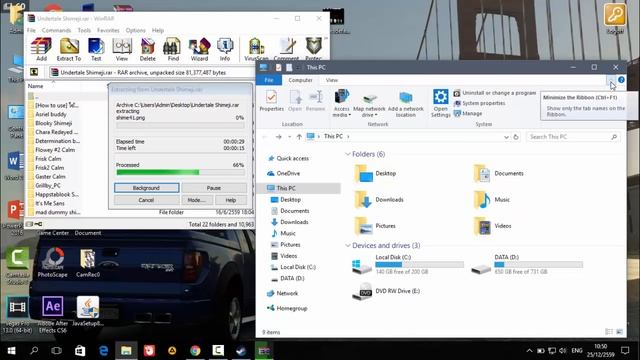
Task: Click the Properties icon in This PC ribbon
Action: [271, 101]
